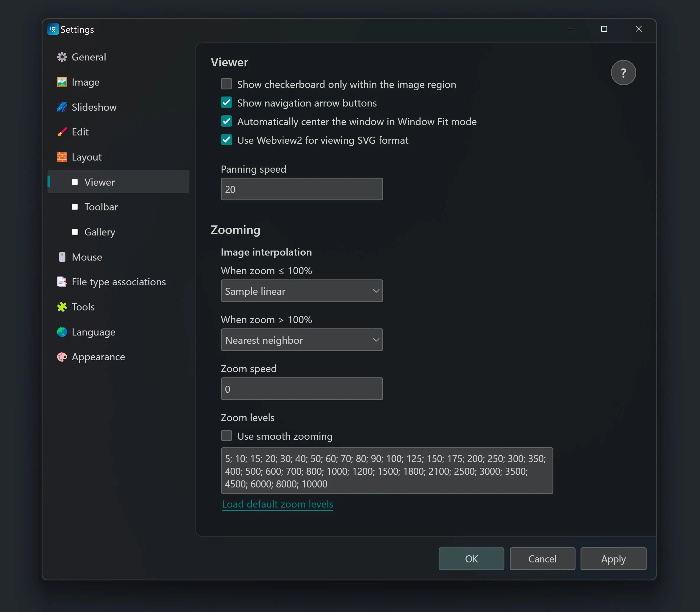Select the Toolbar settings sub-item
Screen dimensions: 700x612
pos(101,207)
